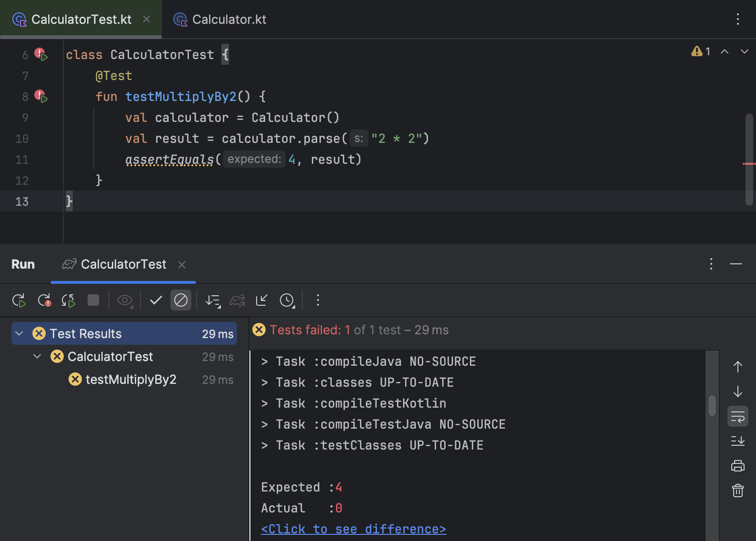The height and width of the screenshot is (541, 756).
Task: Toggle Show Ignored tests filter
Action: point(181,300)
